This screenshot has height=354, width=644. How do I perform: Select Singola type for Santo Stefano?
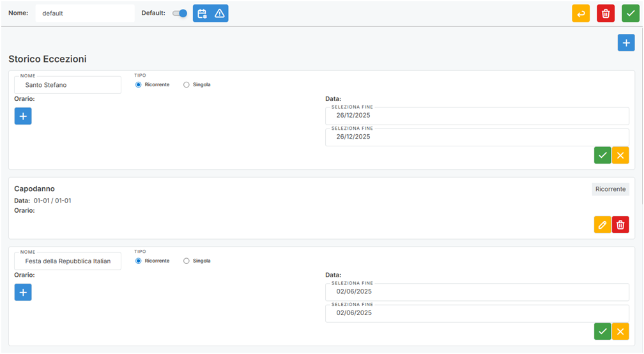click(187, 84)
